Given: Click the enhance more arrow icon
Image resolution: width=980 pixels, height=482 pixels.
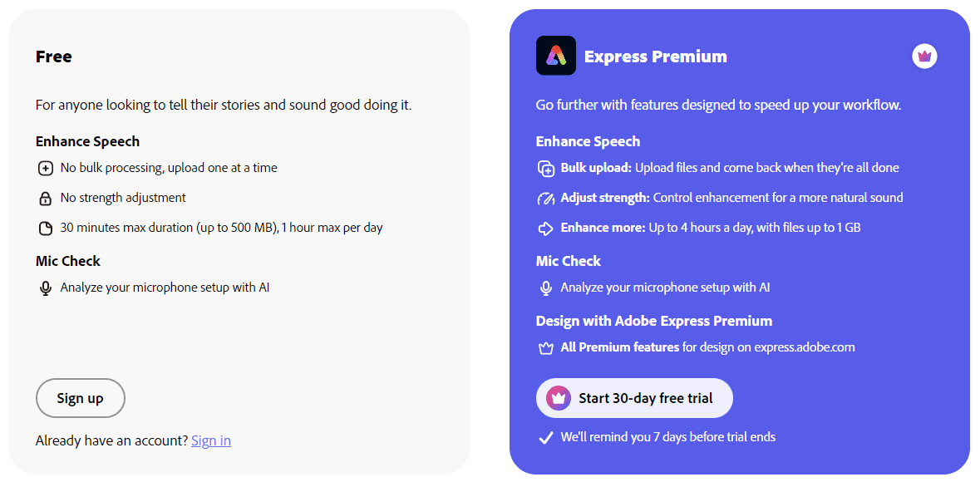Looking at the screenshot, I should (x=545, y=229).
